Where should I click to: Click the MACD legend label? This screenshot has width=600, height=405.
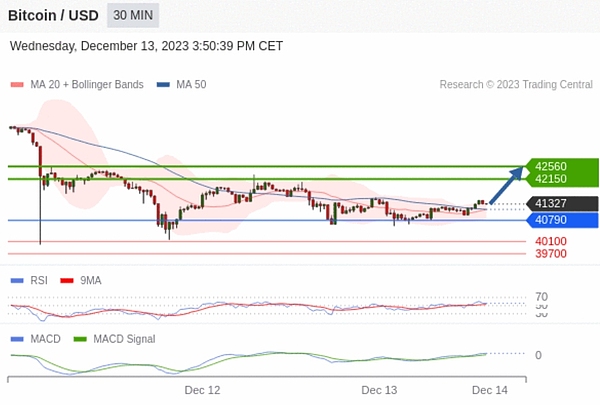pyautogui.click(x=45, y=339)
